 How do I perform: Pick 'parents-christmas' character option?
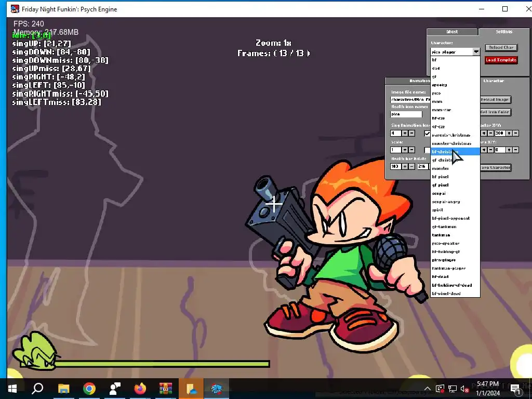coord(455,135)
